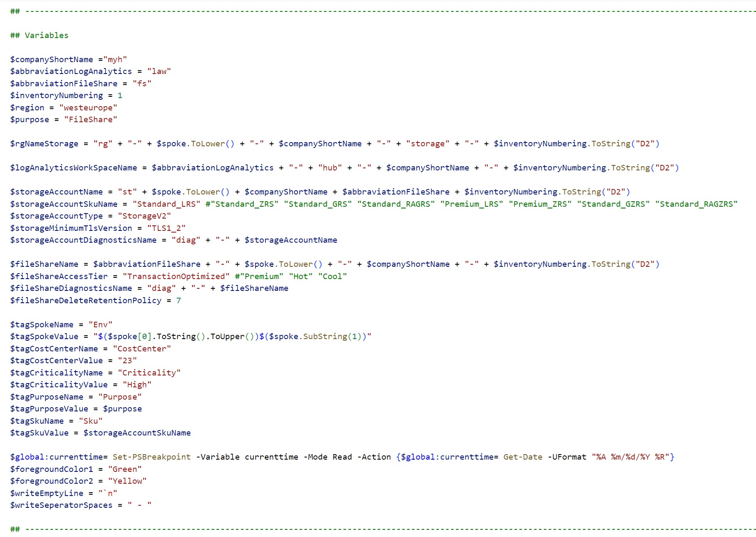
Task: Click the Get-Date cmdlet
Action: [x=523, y=457]
